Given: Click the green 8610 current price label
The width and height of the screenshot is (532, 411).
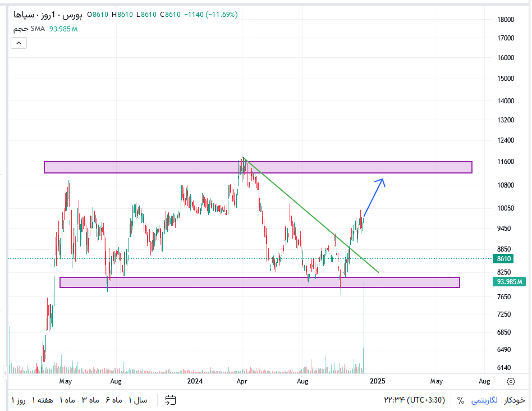Looking at the screenshot, I should click(504, 259).
